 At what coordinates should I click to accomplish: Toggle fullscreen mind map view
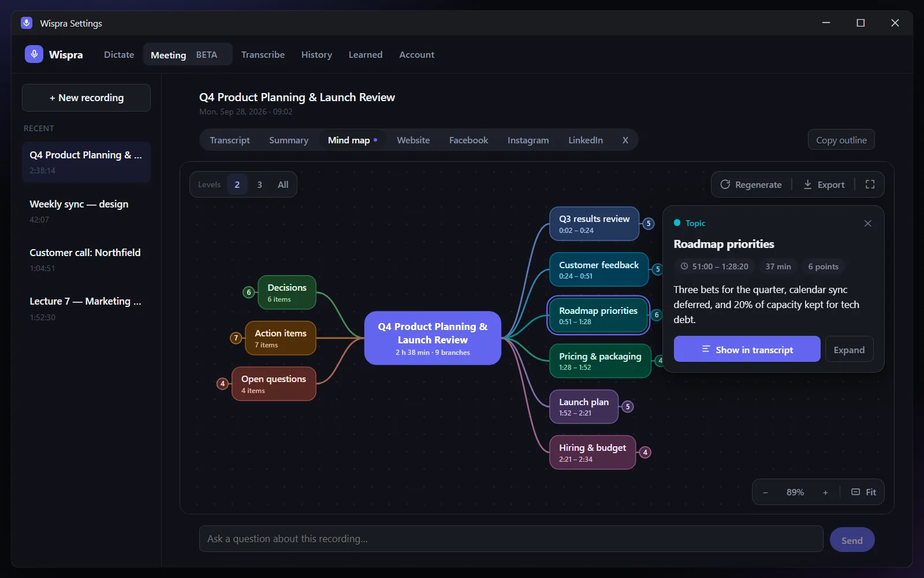870,184
